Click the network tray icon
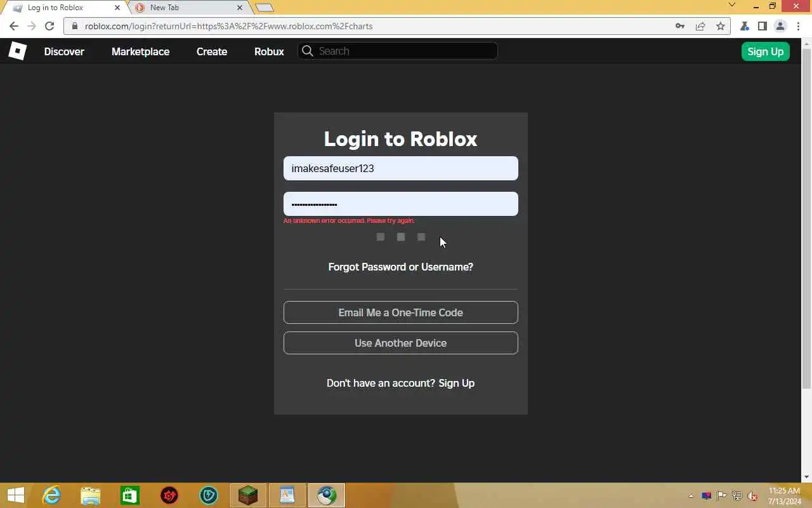 [x=737, y=496]
